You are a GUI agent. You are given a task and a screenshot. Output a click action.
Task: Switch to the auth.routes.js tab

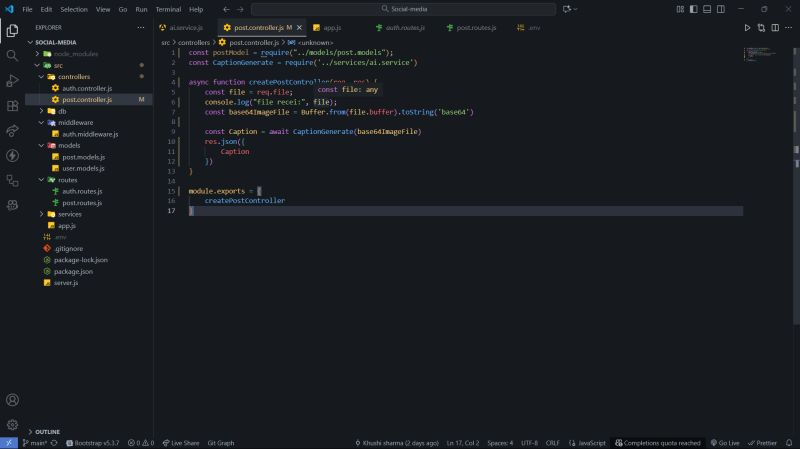click(405, 28)
